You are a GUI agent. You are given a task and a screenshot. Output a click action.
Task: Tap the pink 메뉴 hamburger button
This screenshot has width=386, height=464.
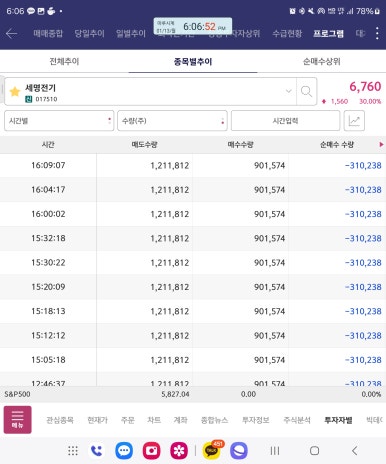[18, 420]
